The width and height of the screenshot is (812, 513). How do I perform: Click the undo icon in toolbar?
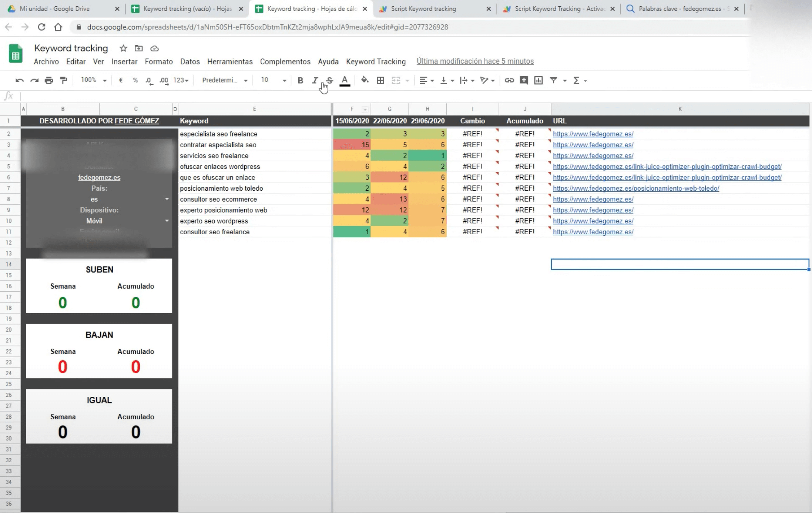[19, 80]
